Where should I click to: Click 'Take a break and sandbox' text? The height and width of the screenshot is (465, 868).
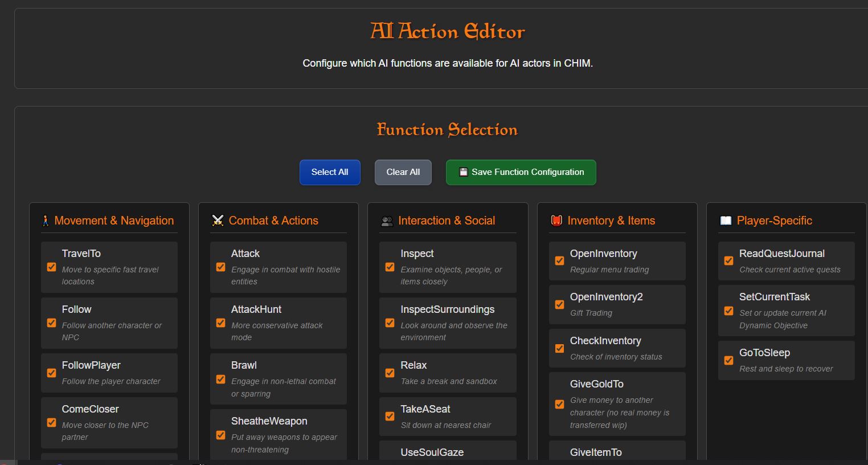449,381
